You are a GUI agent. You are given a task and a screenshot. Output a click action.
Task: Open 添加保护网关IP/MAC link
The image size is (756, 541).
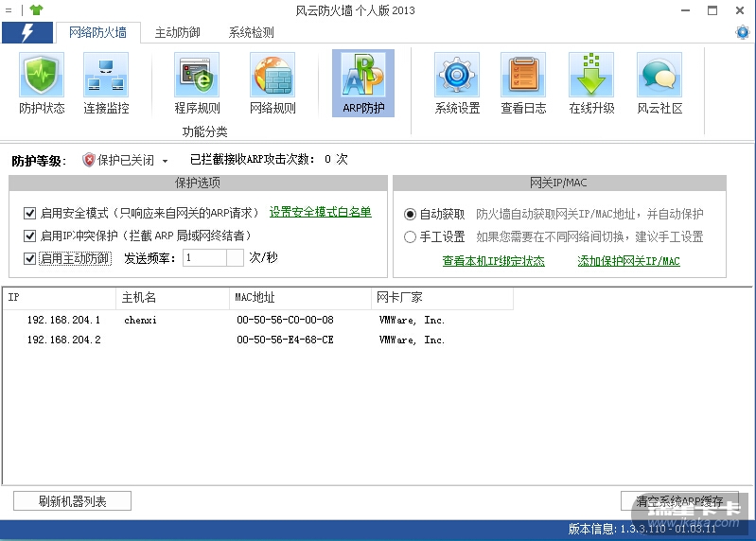[628, 261]
